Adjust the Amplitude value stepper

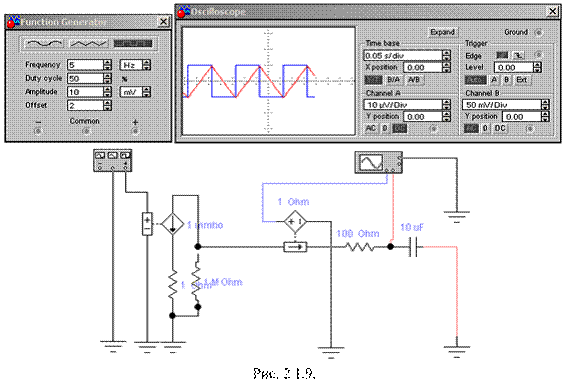point(108,92)
